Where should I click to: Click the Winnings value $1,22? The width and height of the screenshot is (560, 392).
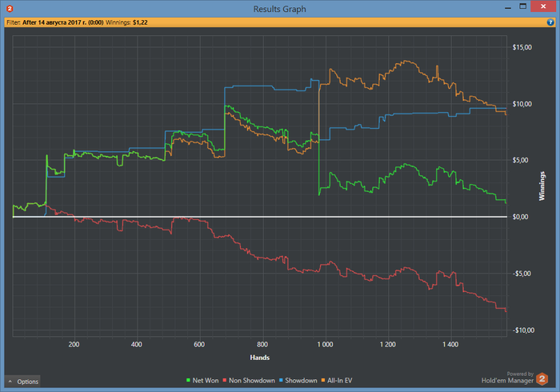click(x=140, y=22)
